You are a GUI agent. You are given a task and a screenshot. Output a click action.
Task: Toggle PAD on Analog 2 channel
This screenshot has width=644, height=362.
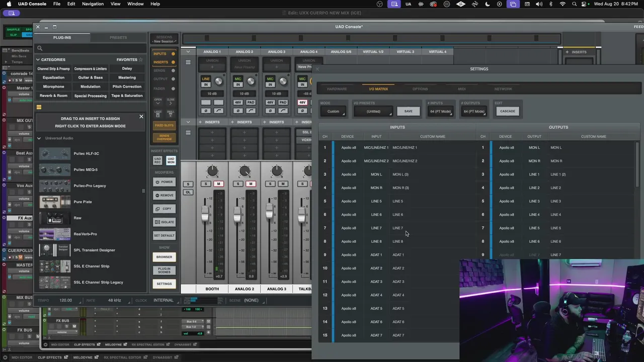(x=251, y=103)
